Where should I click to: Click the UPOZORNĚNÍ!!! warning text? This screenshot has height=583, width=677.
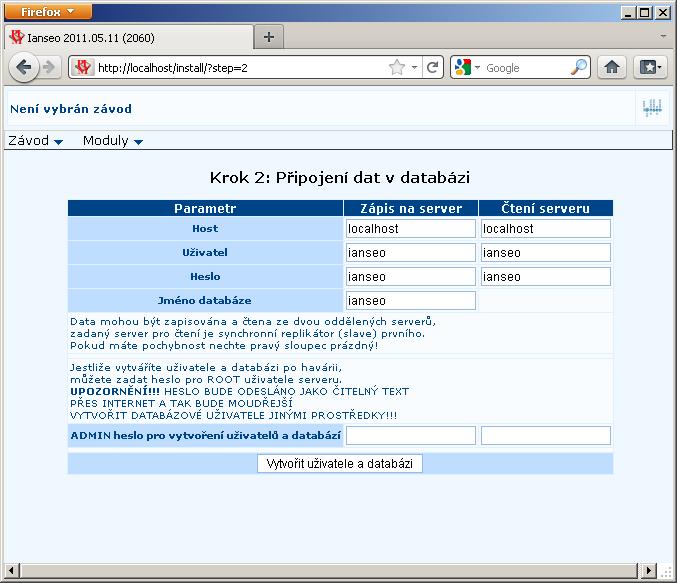click(x=115, y=392)
